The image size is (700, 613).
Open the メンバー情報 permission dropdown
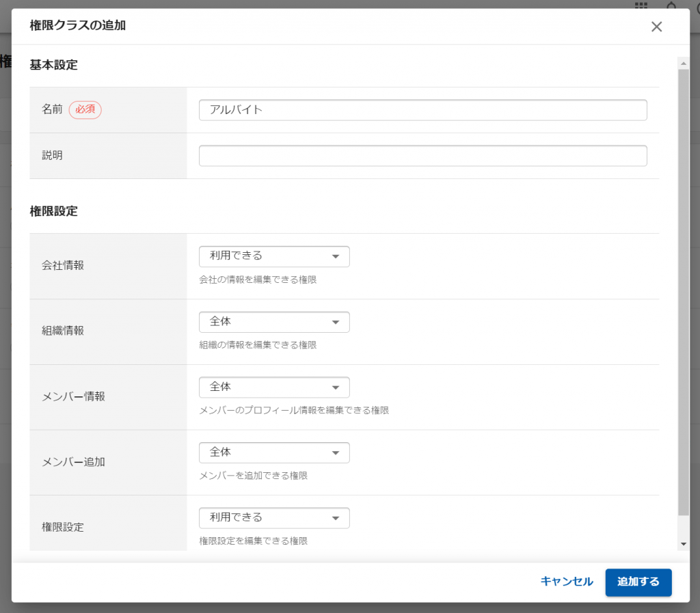(274, 387)
